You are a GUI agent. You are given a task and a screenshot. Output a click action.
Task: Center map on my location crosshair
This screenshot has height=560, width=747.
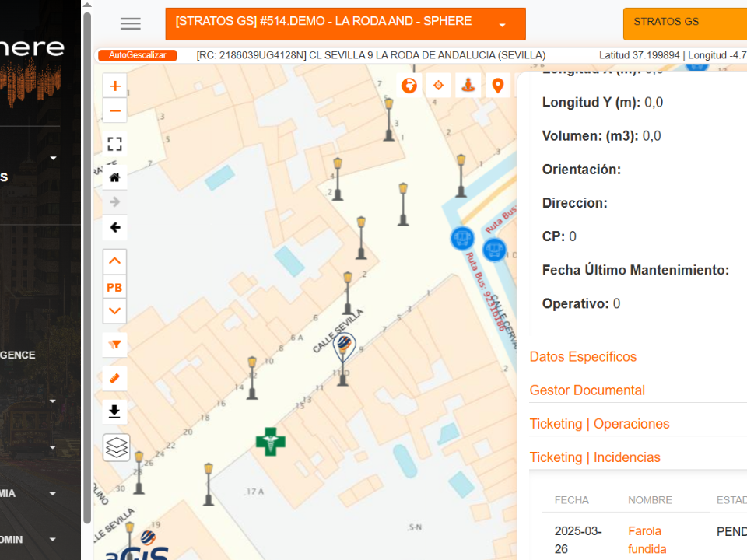click(439, 86)
